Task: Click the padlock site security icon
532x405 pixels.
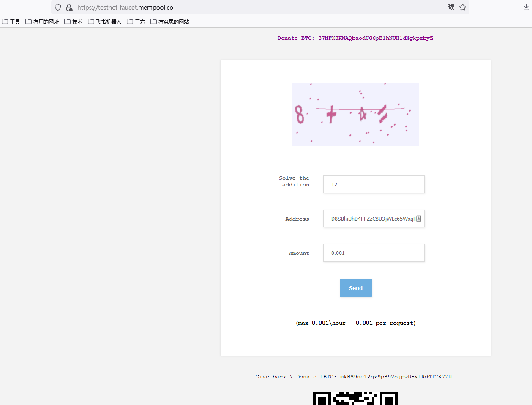Action: point(69,7)
